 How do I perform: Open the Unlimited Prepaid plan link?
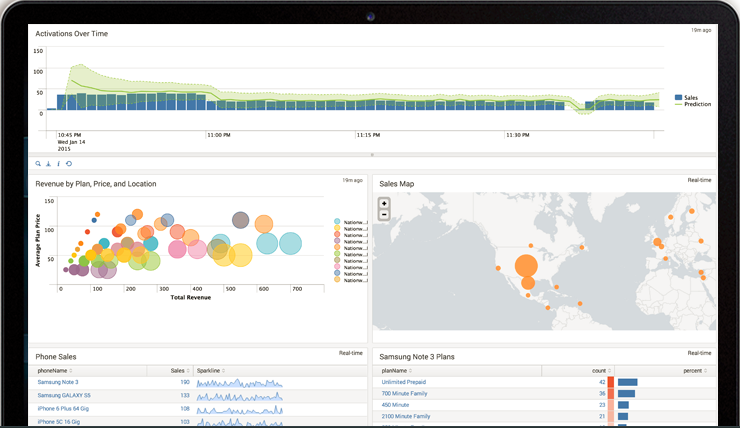(406, 381)
